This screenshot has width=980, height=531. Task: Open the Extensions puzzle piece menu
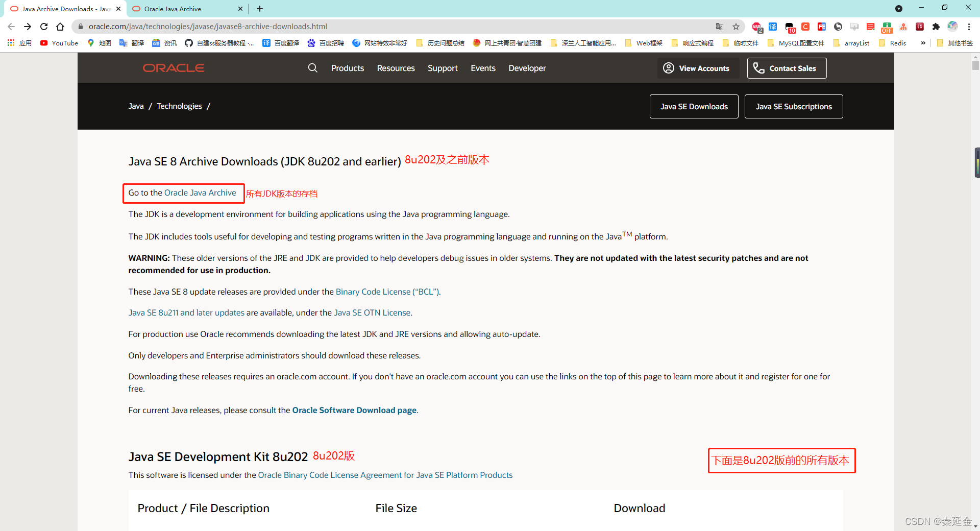(x=936, y=27)
